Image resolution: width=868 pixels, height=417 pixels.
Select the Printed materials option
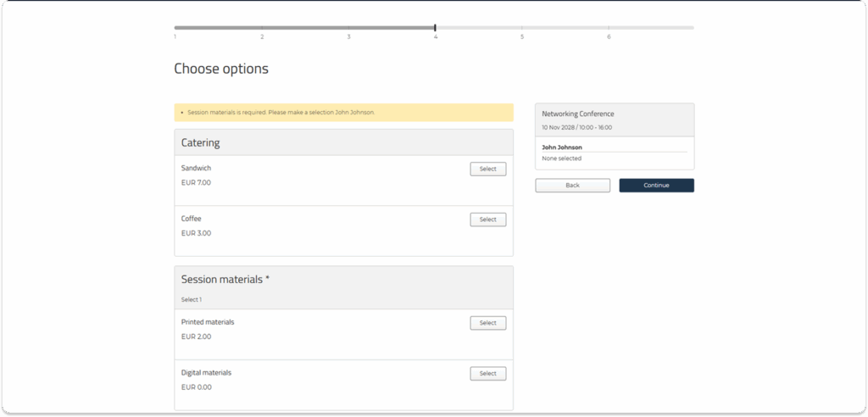click(x=487, y=323)
